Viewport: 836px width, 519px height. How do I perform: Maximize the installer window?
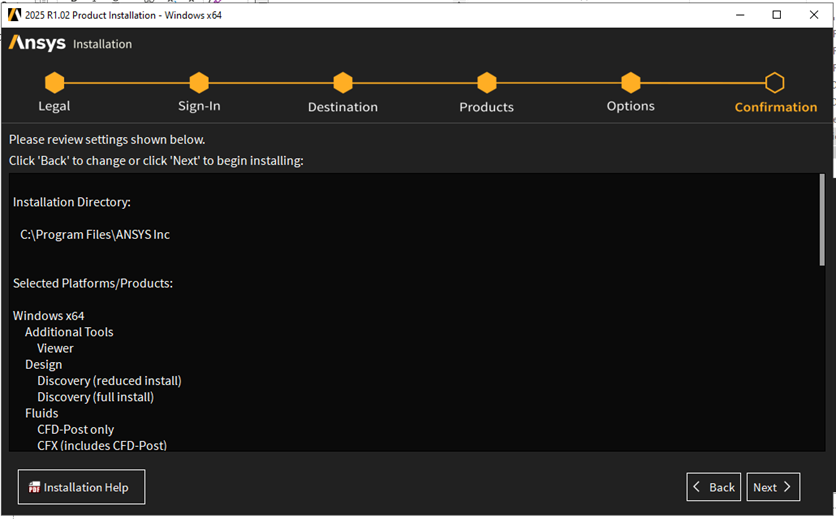pos(777,14)
